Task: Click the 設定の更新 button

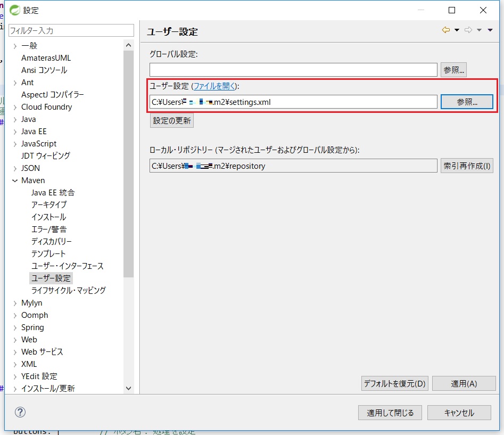Action: point(172,121)
